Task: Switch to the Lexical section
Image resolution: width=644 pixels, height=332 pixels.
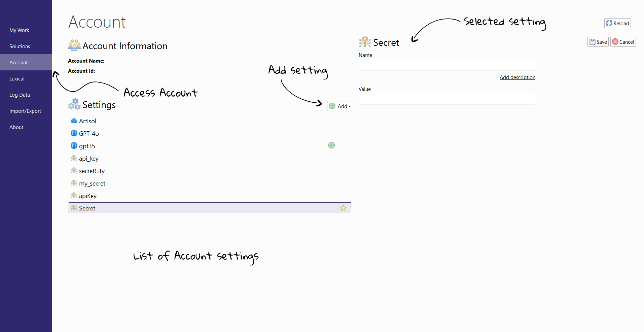Action: (17, 78)
